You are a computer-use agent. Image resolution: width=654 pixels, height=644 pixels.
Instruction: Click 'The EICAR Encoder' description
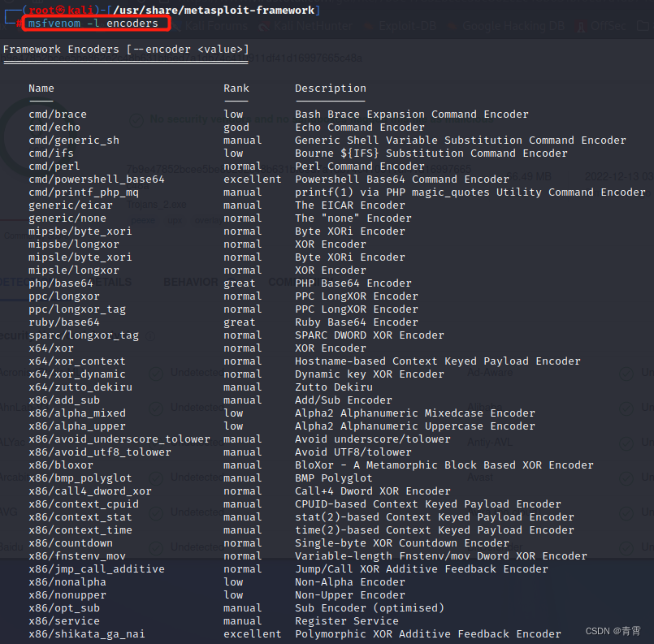coord(350,205)
